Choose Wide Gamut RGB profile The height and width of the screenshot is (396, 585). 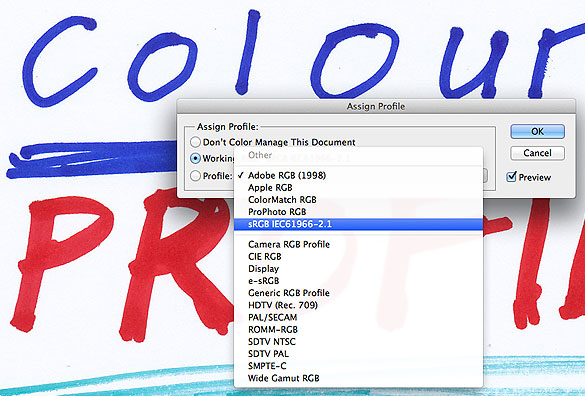click(x=358, y=378)
